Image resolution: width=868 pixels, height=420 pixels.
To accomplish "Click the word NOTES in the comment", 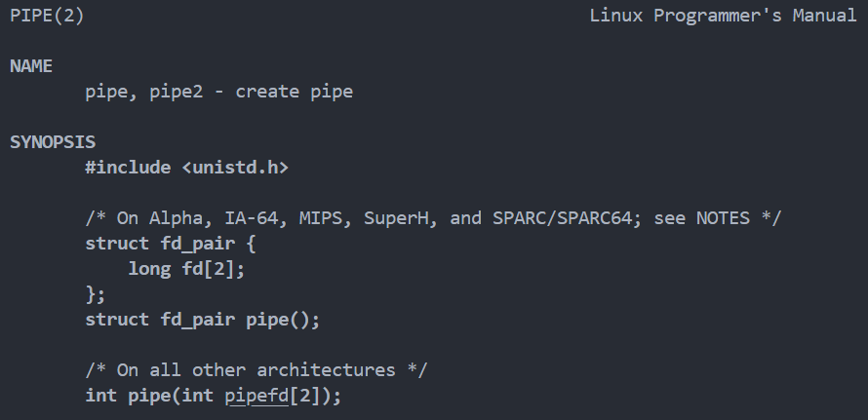I will tap(723, 218).
